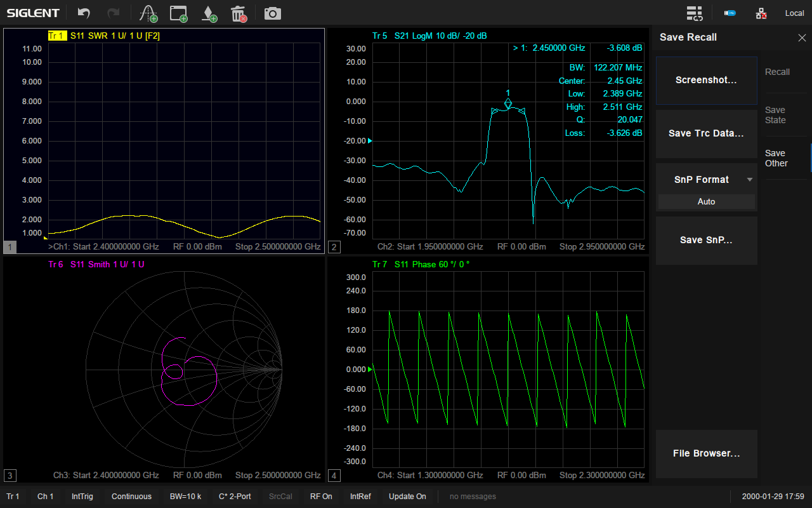Select marker 1 on the S21 trace

[x=507, y=103]
